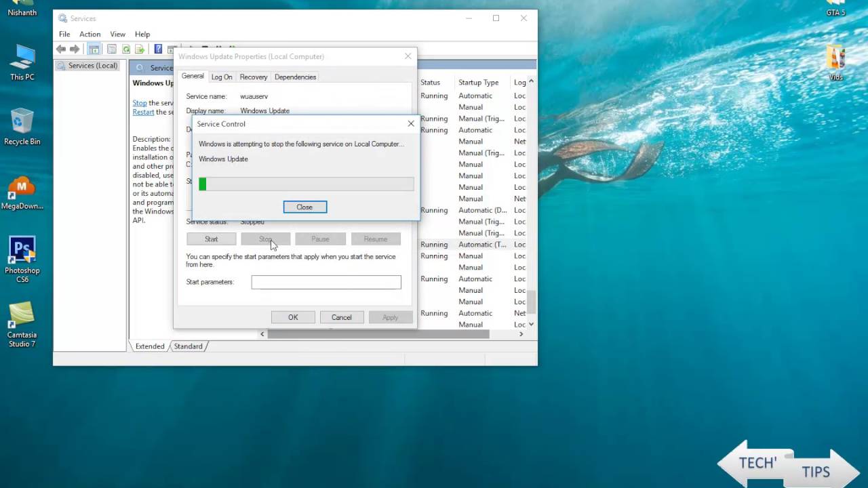Switch to the Log On tab

(222, 77)
